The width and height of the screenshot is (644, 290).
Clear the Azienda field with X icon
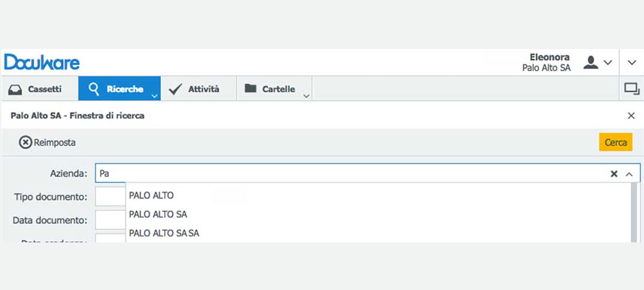(614, 174)
